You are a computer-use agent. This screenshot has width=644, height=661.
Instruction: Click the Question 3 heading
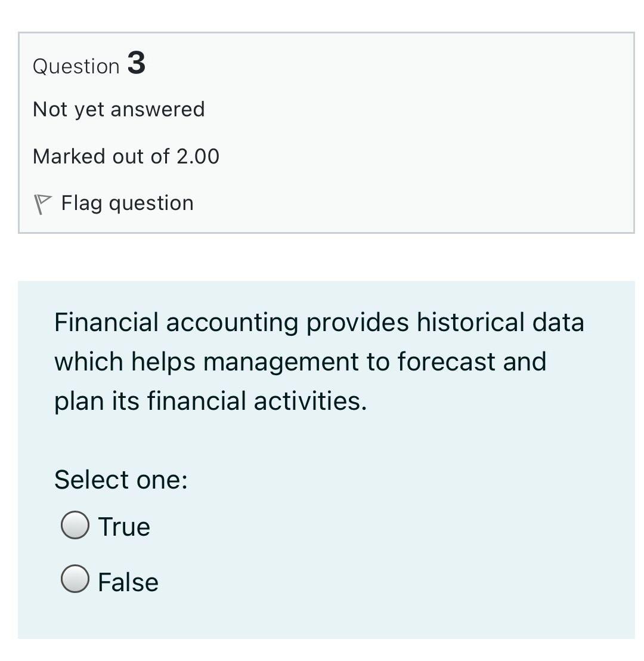tap(89, 66)
